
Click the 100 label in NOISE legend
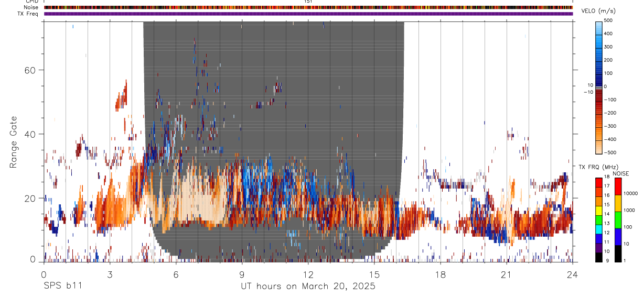(x=629, y=227)
